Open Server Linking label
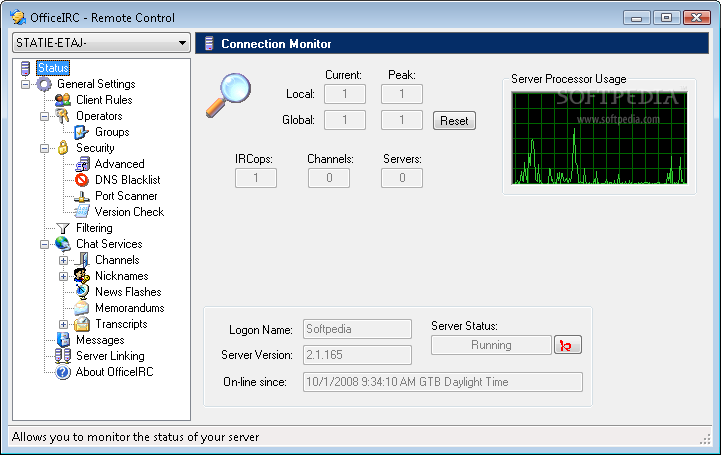The width and height of the screenshot is (721, 455). coord(110,356)
